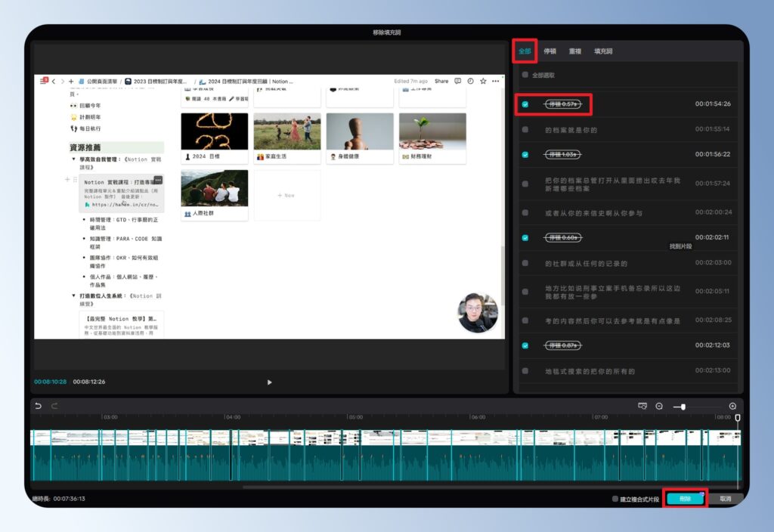Select the 重複 tab
Screen dimensions: 774x532
point(575,51)
